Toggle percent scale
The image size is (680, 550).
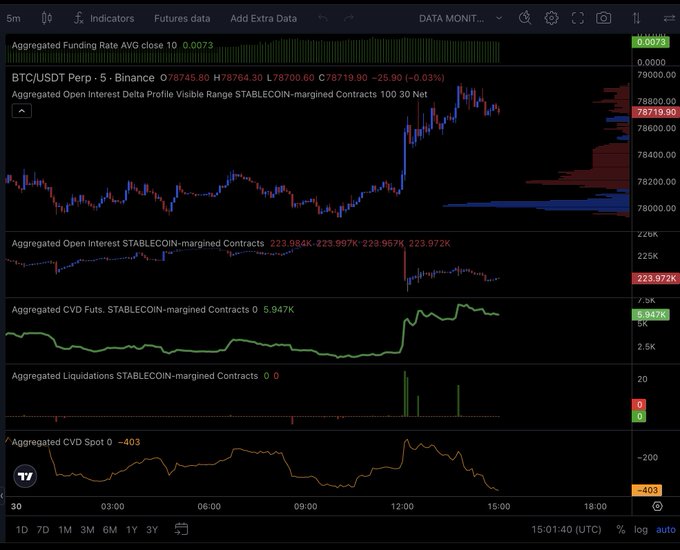(621, 530)
